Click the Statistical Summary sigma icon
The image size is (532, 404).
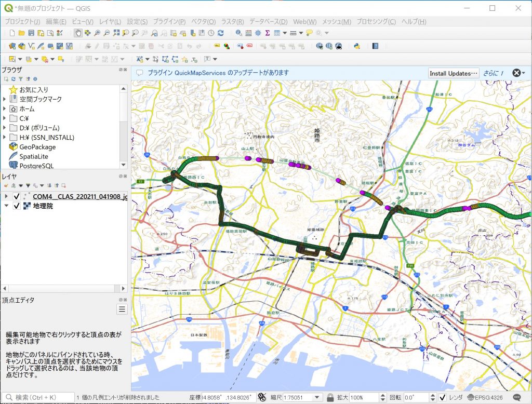click(267, 32)
